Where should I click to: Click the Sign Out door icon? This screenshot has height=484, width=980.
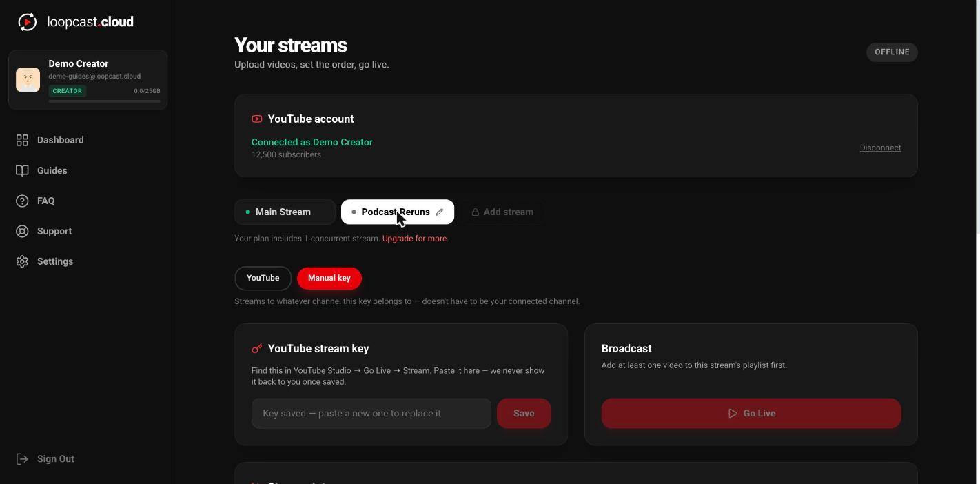point(22,459)
